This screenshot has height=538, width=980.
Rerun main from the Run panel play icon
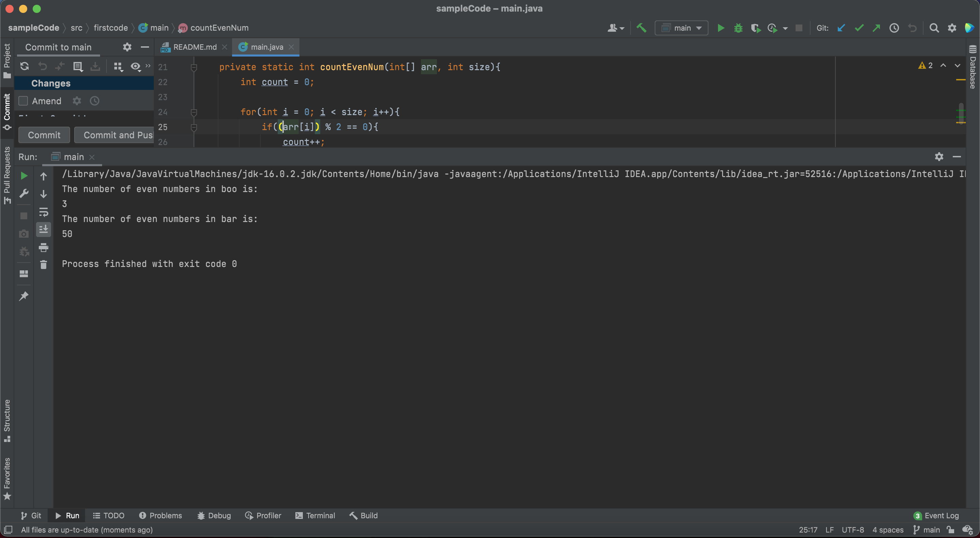point(24,175)
